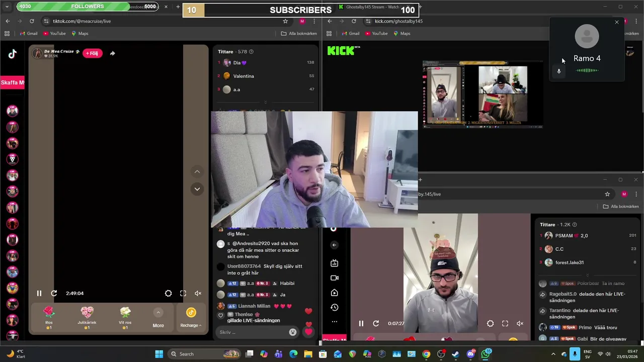The height and width of the screenshot is (362, 644).
Task: Open Gmail bookmark in left browser
Action: [x=28, y=33]
